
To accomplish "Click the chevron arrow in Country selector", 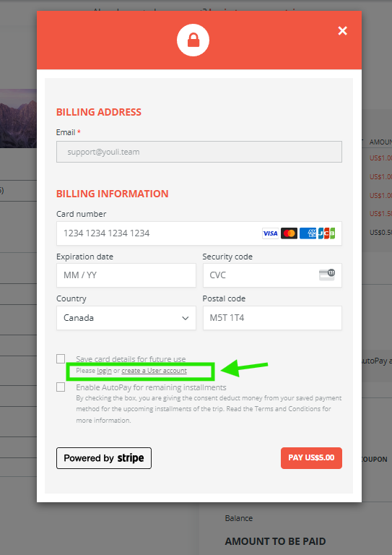I will [x=186, y=318].
